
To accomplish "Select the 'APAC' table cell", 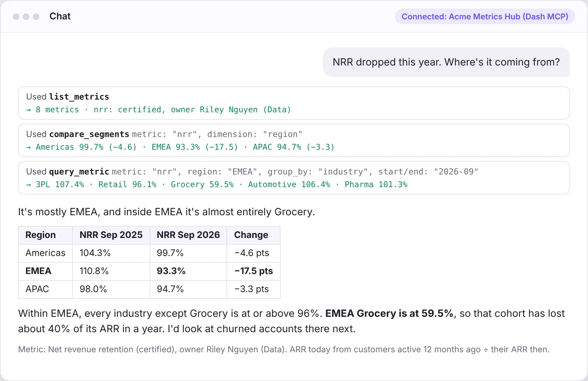I will (45, 289).
